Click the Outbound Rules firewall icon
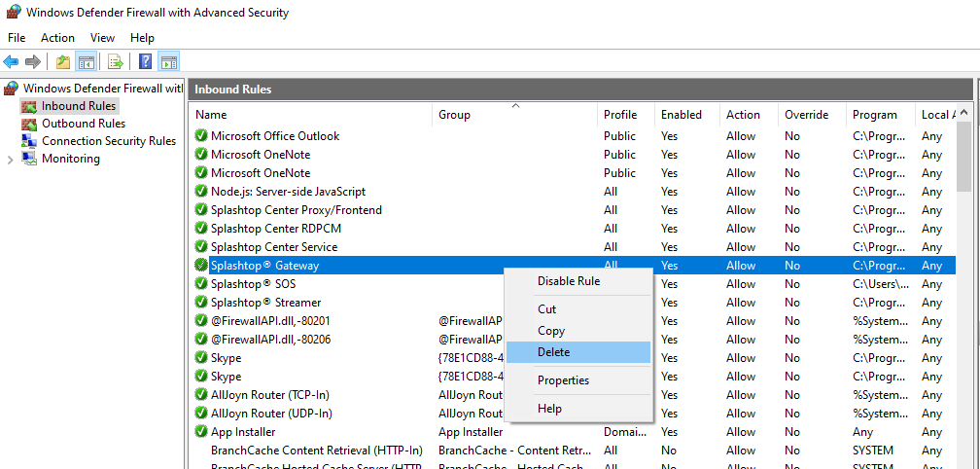 tap(29, 124)
